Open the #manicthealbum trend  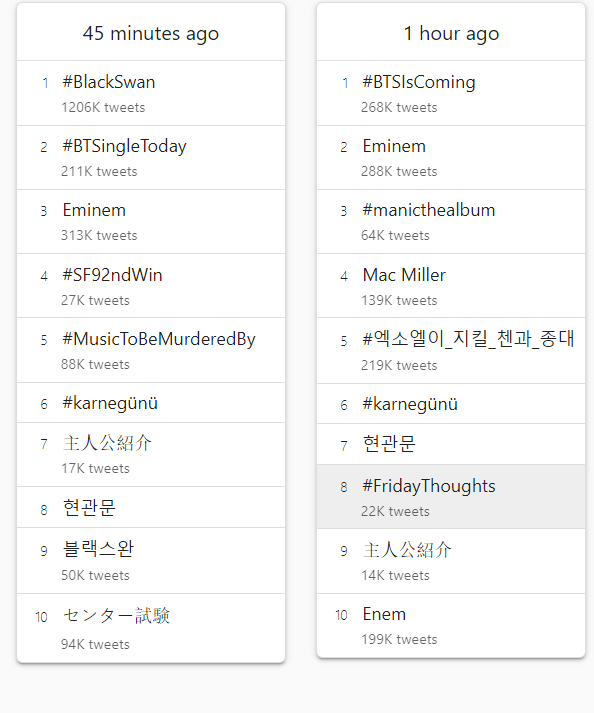(451, 222)
